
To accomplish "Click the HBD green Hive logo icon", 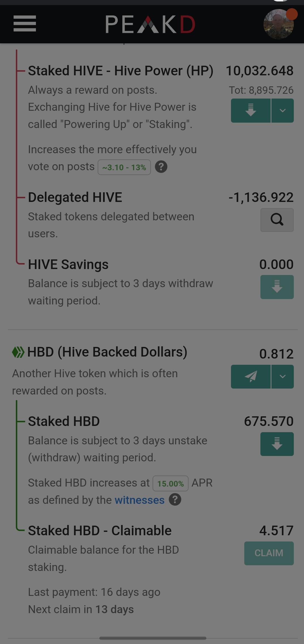I will coord(18,352).
